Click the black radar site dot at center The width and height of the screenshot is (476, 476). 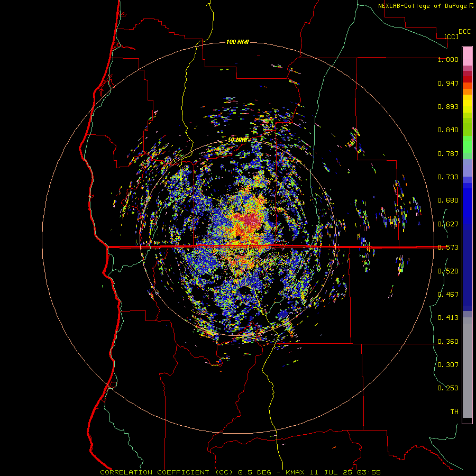[237, 237]
